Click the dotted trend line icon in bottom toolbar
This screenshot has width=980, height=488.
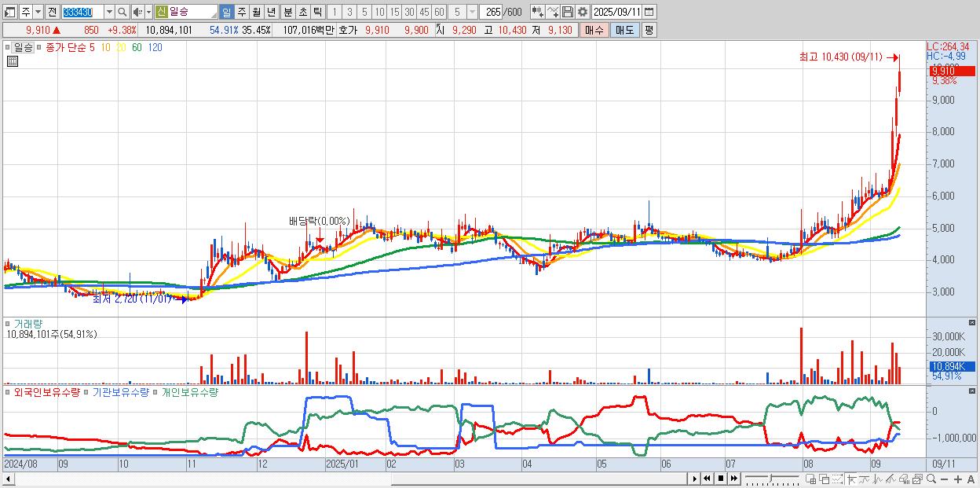tap(837, 479)
